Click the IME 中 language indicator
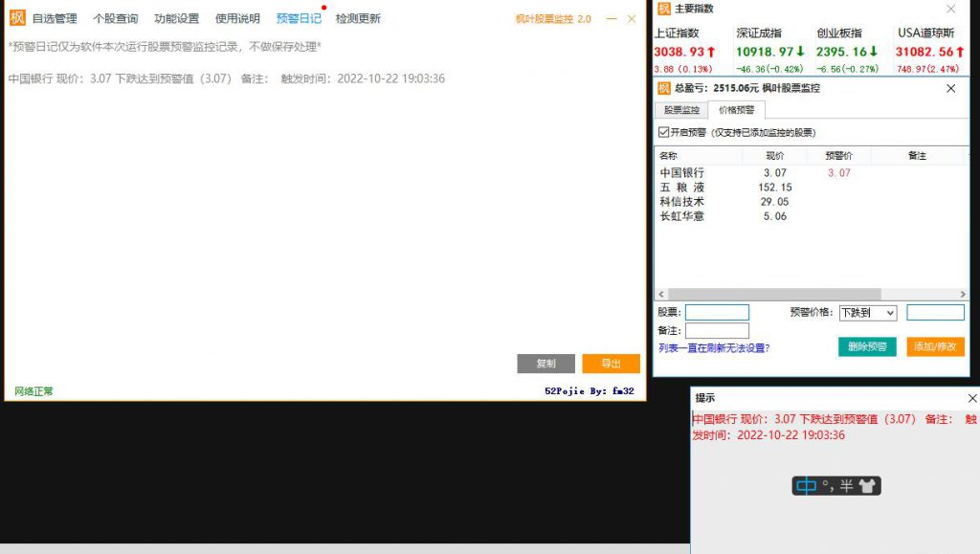The width and height of the screenshot is (980, 554). coord(807,486)
